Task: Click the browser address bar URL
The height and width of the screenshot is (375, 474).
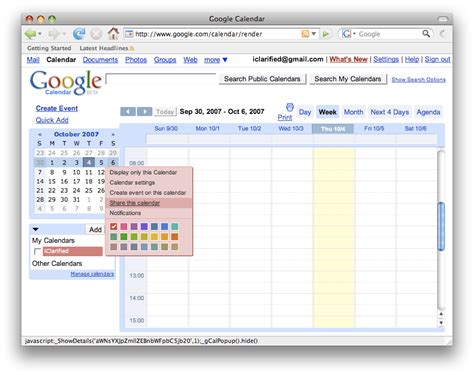Action: pyautogui.click(x=199, y=34)
